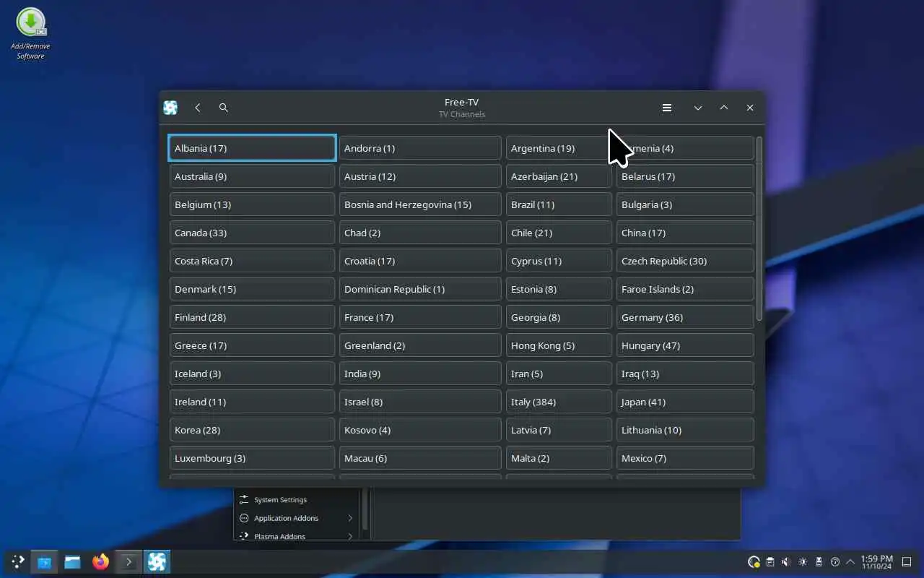The width and height of the screenshot is (924, 578).
Task: Choose Chile (21)
Action: (x=559, y=233)
